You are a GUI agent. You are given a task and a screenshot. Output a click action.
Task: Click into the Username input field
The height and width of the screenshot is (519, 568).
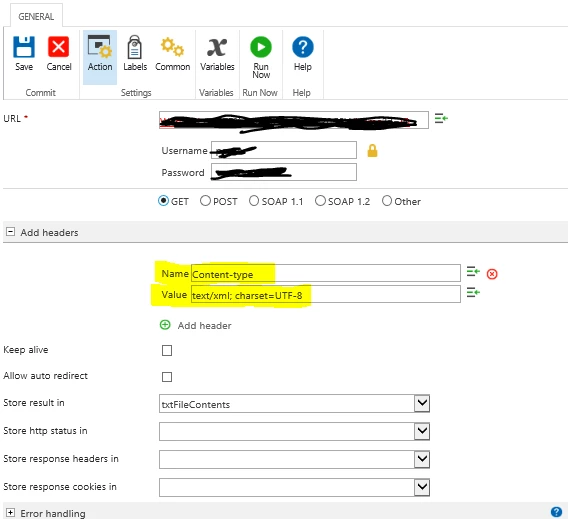[284, 150]
